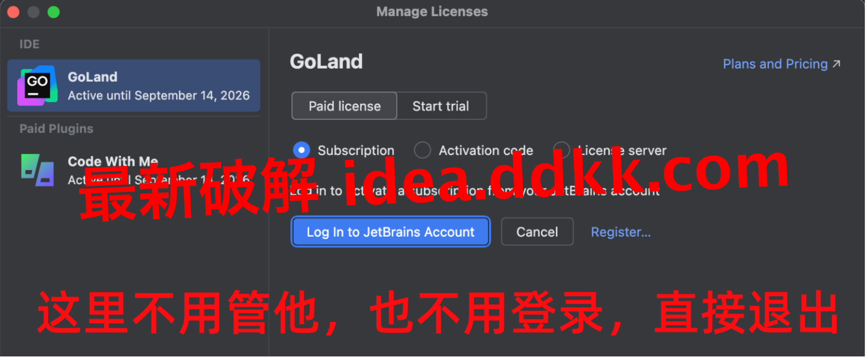This screenshot has height=358, width=868.
Task: Choose the Activation code radio option
Action: click(423, 150)
